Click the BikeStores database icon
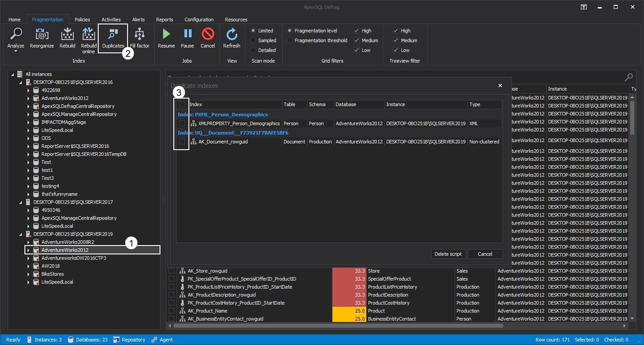Image resolution: width=644 pixels, height=345 pixels. coord(36,274)
